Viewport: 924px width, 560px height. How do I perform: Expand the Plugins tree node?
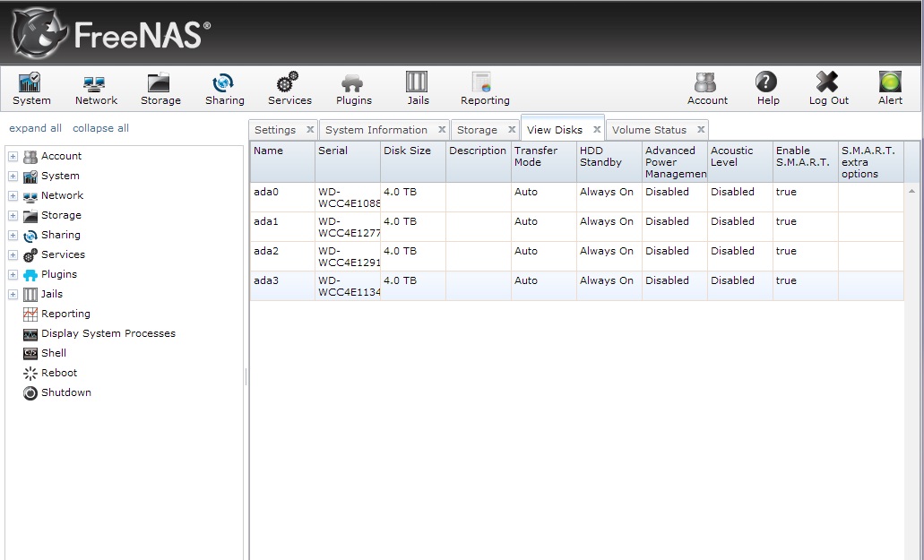click(x=13, y=275)
